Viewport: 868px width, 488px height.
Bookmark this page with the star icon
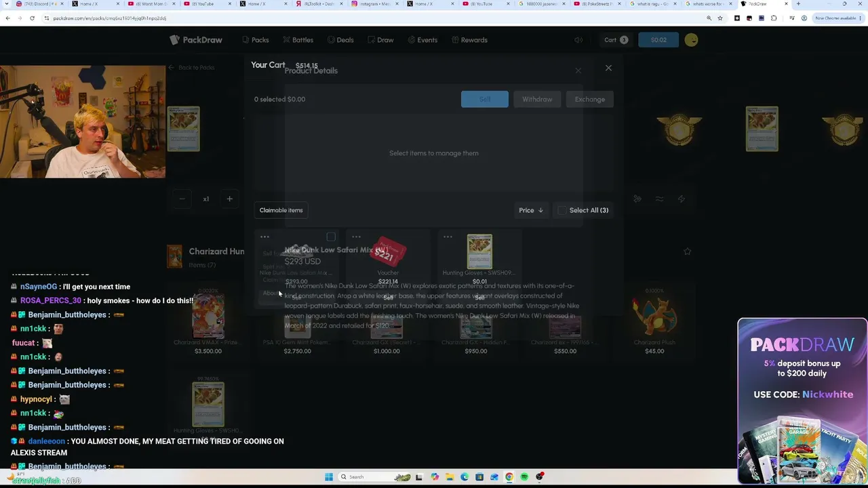point(720,18)
